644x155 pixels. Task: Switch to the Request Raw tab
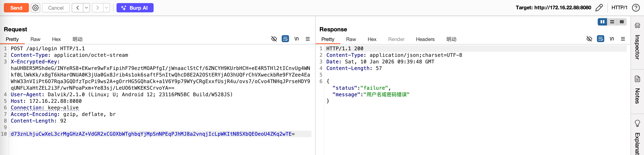coord(35,39)
